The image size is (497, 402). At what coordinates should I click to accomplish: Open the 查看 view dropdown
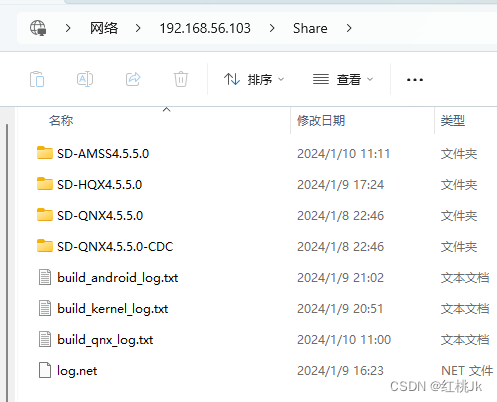343,79
